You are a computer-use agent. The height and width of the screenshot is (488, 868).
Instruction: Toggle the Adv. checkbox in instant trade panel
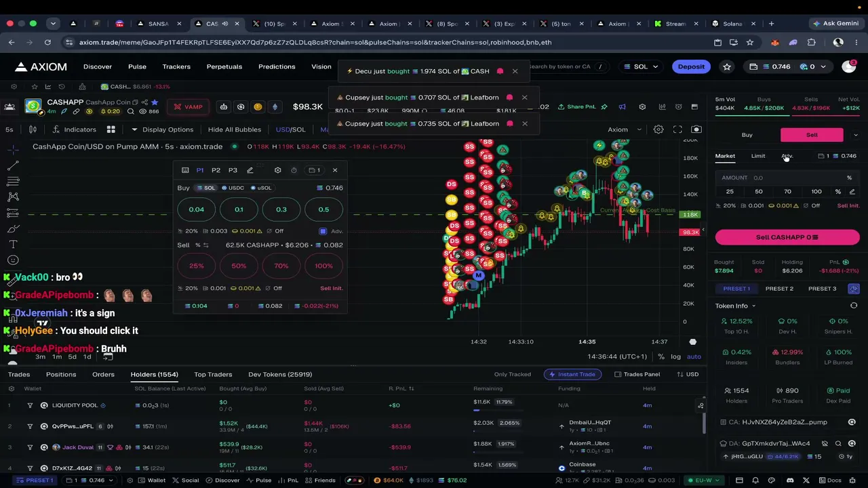coord(323,231)
